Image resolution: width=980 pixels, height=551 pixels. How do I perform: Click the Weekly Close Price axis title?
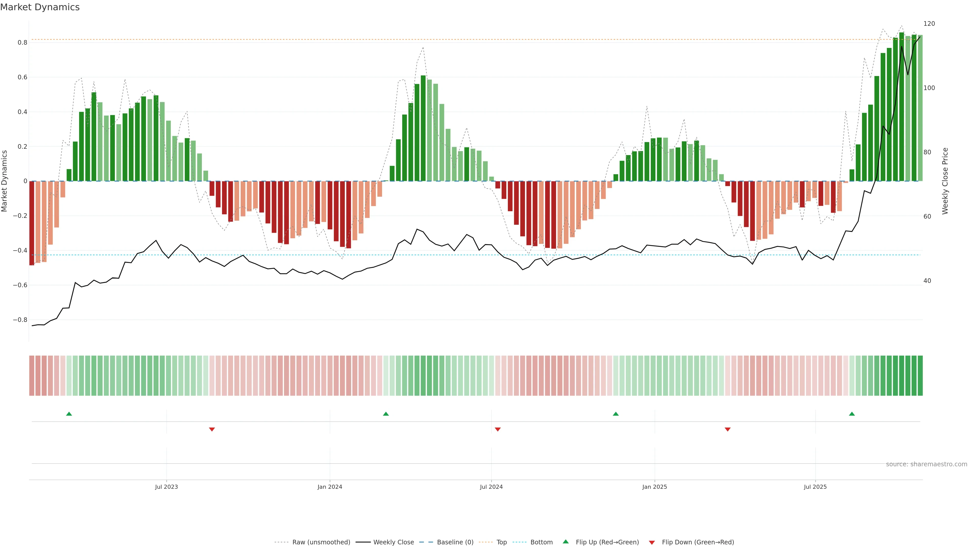pos(945,181)
